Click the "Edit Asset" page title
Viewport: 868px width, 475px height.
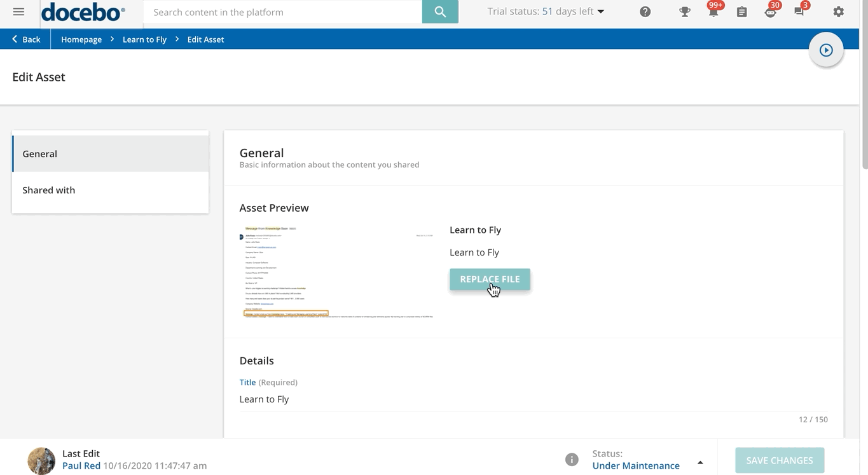click(x=39, y=77)
